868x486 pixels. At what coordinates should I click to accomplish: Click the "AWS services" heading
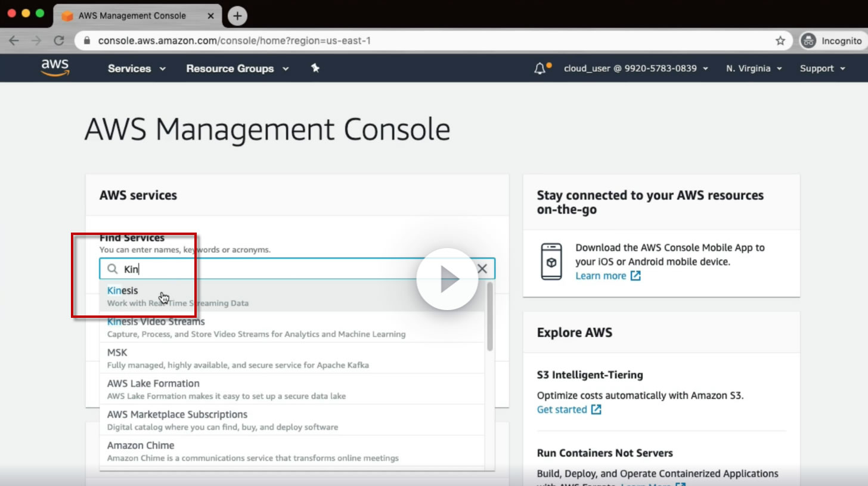pyautogui.click(x=138, y=195)
